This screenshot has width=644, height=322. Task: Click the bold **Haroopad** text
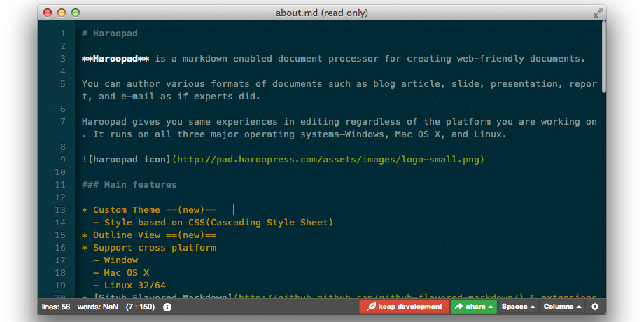point(115,59)
